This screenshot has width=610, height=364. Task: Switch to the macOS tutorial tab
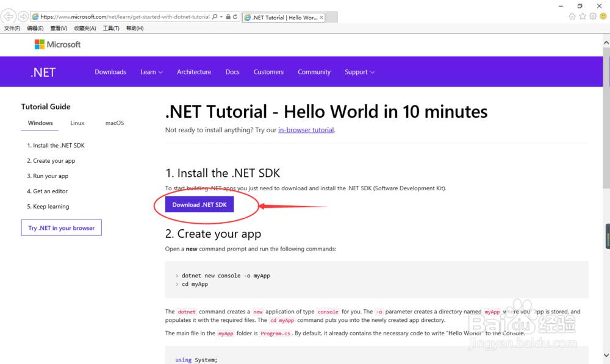pos(115,123)
